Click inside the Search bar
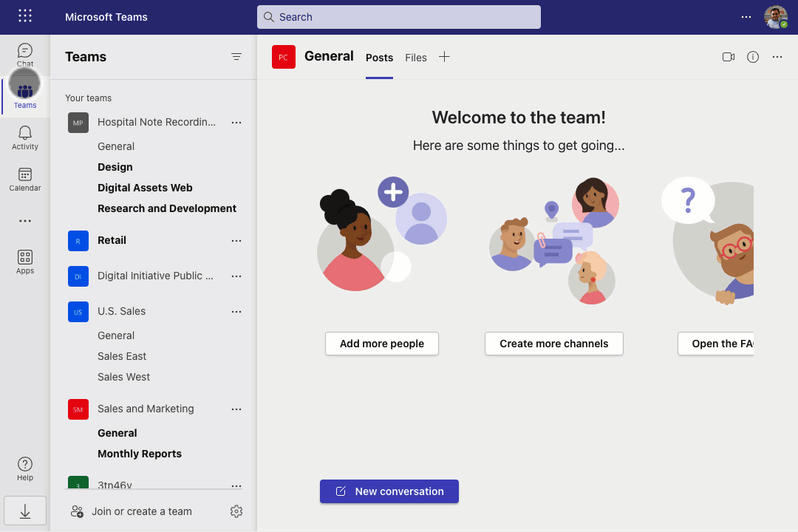This screenshot has width=798, height=532. 398,16
